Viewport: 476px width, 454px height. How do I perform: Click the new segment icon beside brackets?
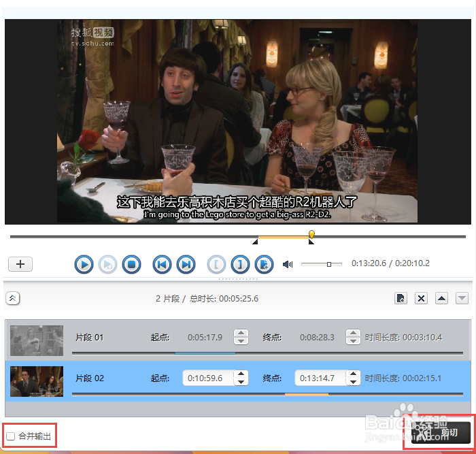pyautogui.click(x=264, y=264)
